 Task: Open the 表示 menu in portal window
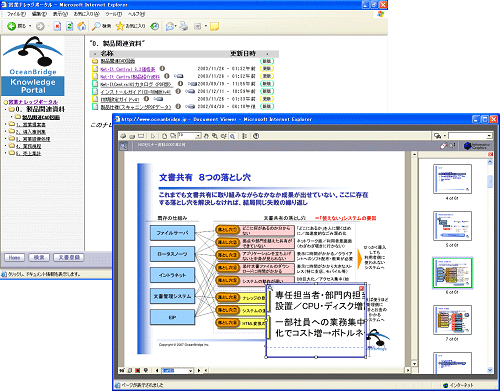point(60,14)
